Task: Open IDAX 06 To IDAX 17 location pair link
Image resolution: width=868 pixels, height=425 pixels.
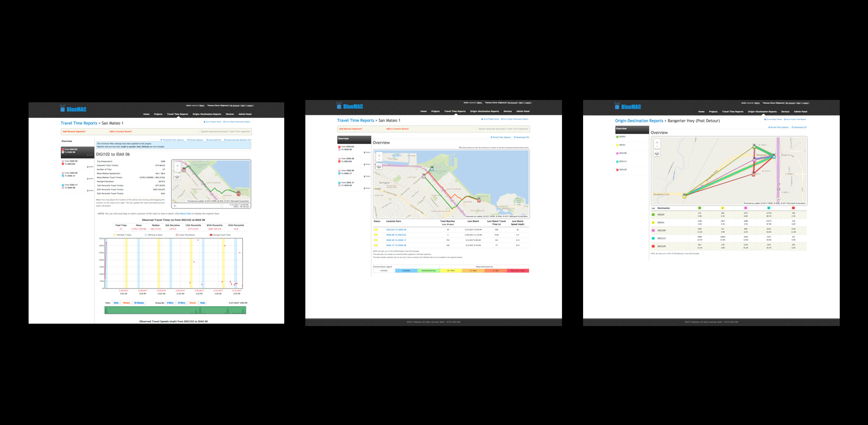Action: 396,240
